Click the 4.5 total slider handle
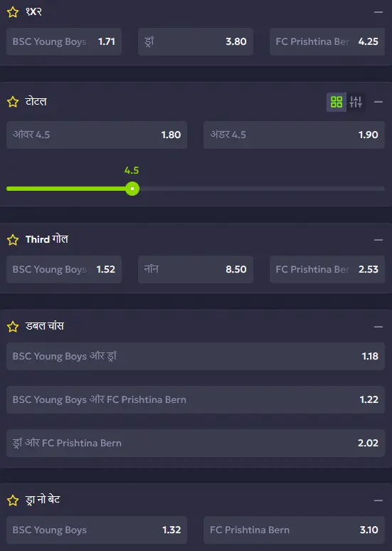The width and height of the screenshot is (392, 551). [x=132, y=189]
